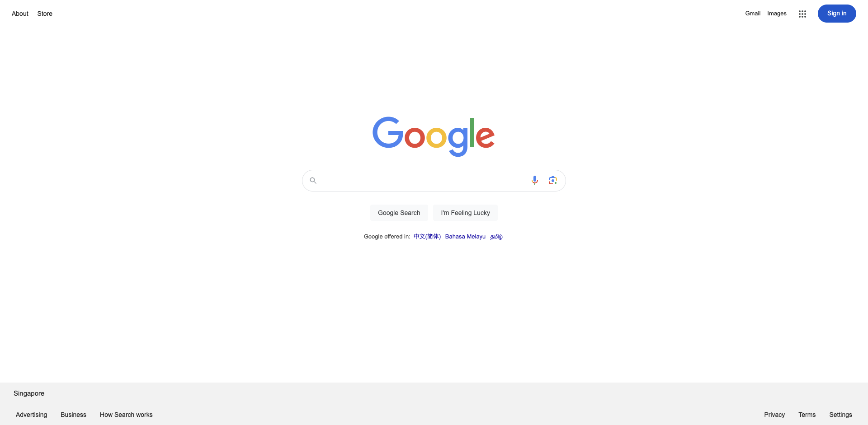Viewport: 868px width, 425px height.
Task: Click the Google logo
Action: tap(434, 137)
